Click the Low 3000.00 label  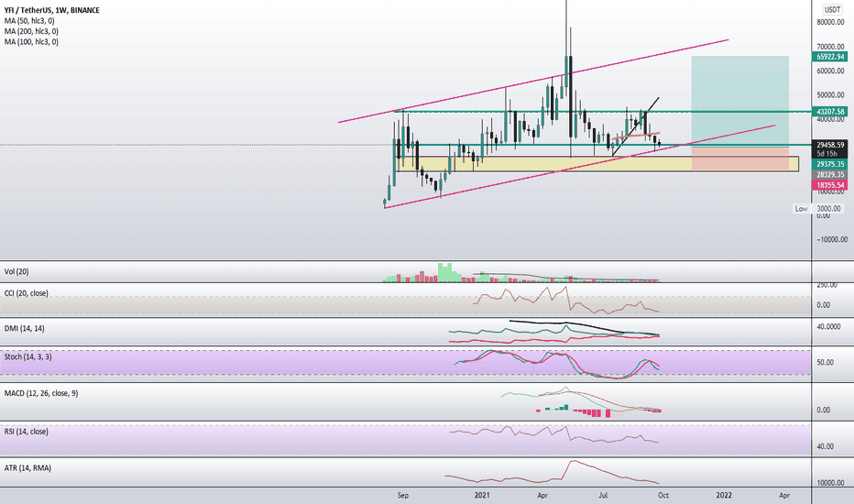tap(817, 209)
